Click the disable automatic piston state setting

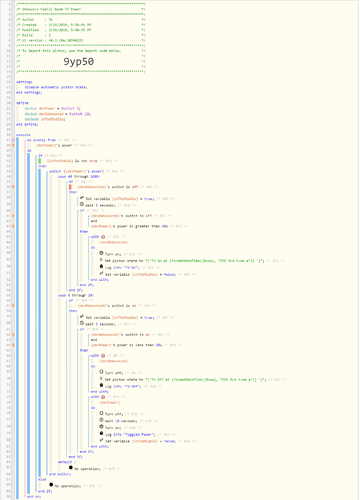(56, 87)
